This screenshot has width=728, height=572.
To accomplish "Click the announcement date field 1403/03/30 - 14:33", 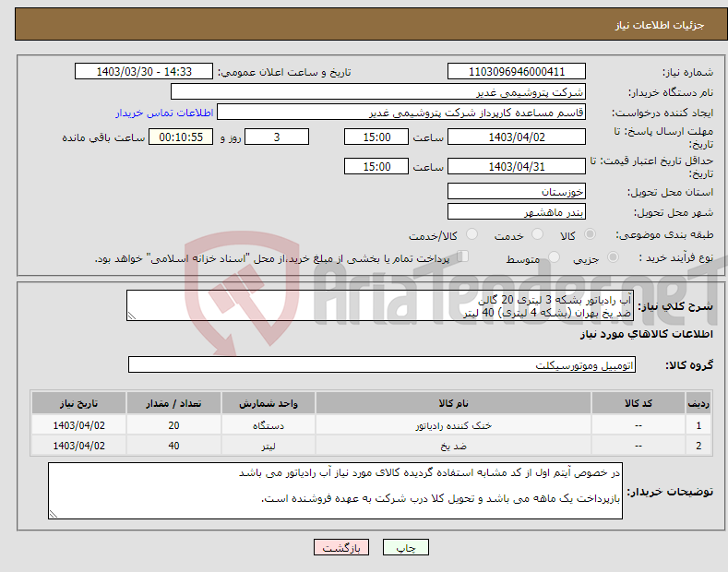I will click(144, 72).
